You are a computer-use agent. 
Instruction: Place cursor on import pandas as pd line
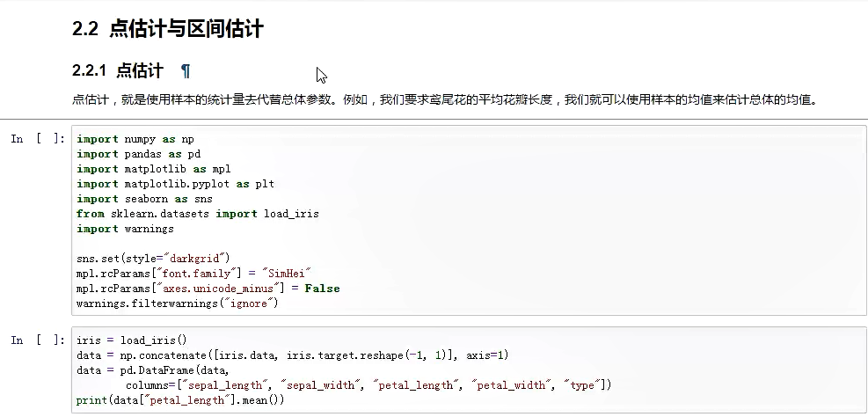click(139, 154)
